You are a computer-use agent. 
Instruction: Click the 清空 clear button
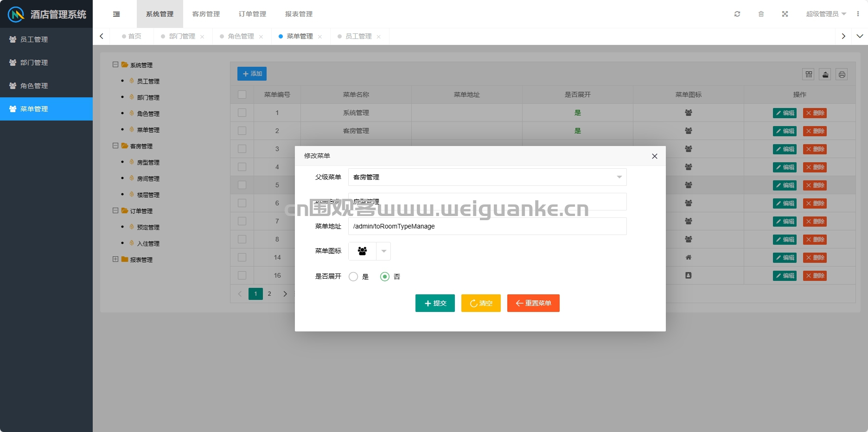click(x=481, y=303)
